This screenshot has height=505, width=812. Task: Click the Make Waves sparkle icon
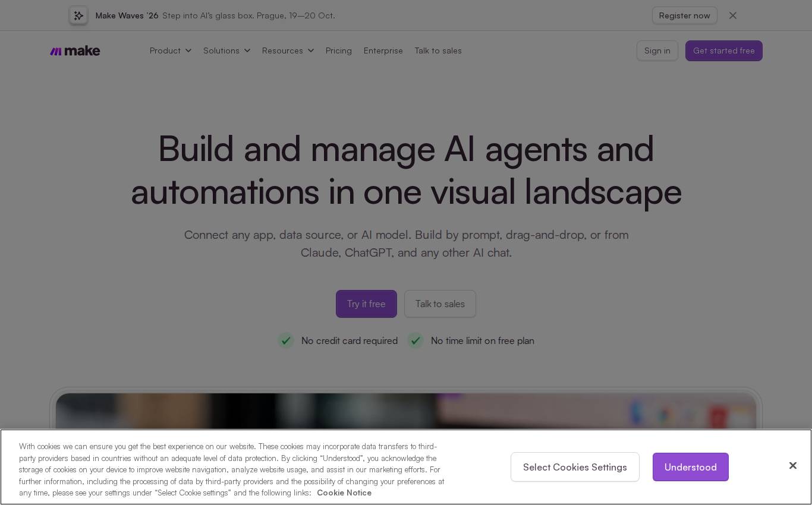78,15
